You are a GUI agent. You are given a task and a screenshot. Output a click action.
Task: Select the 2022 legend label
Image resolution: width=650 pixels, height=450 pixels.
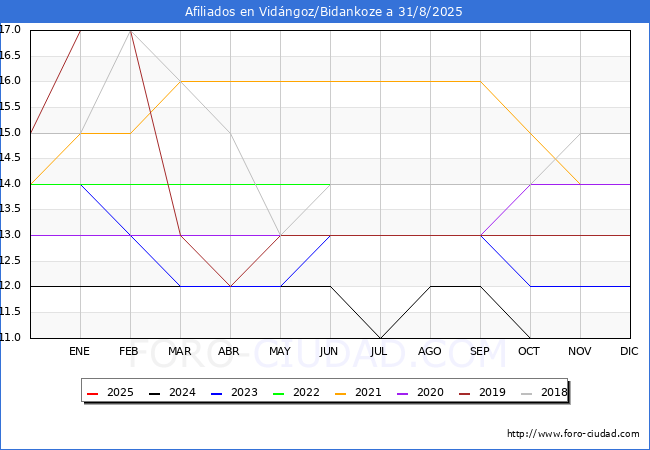(x=306, y=392)
